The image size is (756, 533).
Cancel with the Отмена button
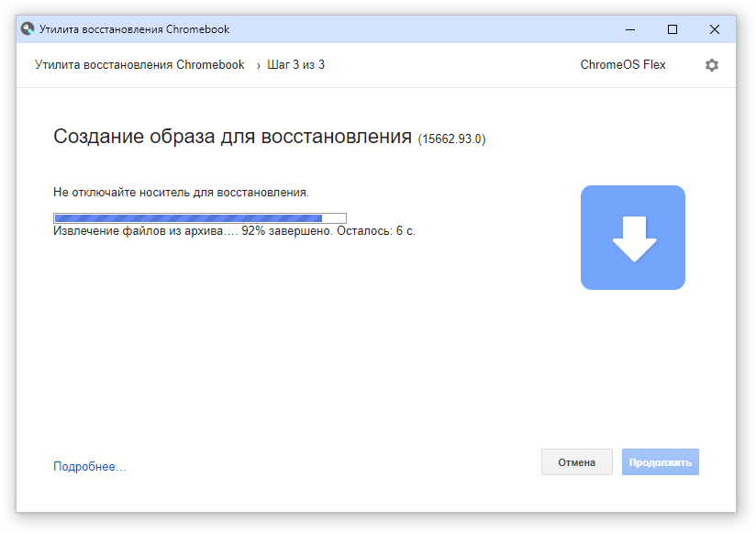(577, 462)
